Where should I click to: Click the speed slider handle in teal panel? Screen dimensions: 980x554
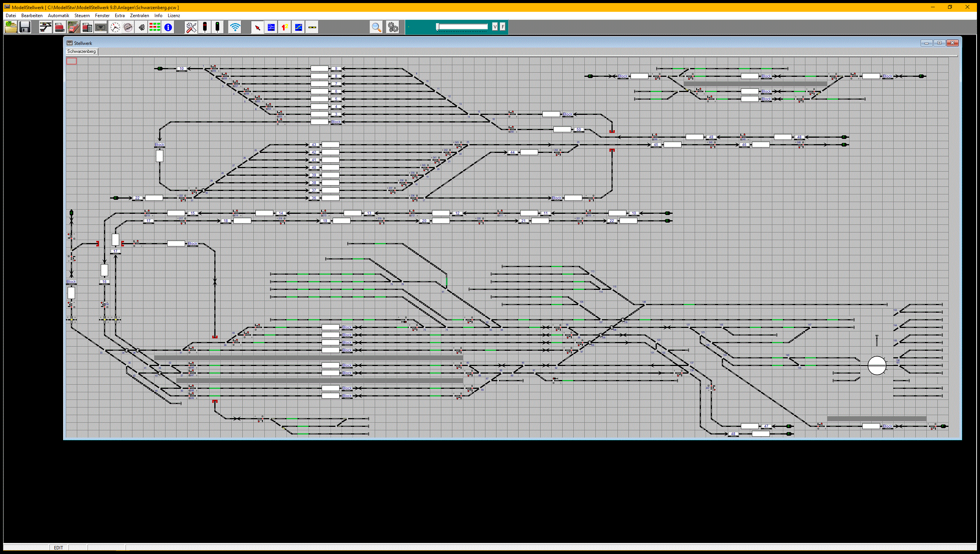click(x=437, y=27)
